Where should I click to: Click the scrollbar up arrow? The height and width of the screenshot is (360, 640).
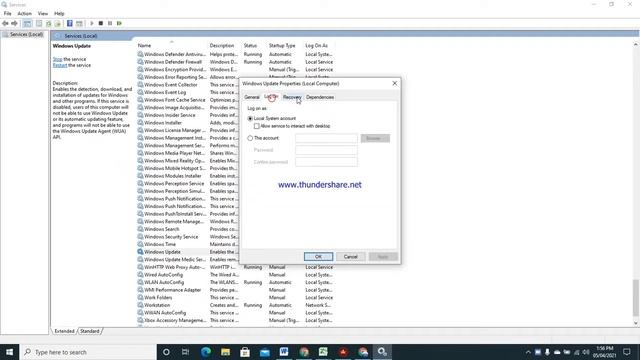[636, 44]
